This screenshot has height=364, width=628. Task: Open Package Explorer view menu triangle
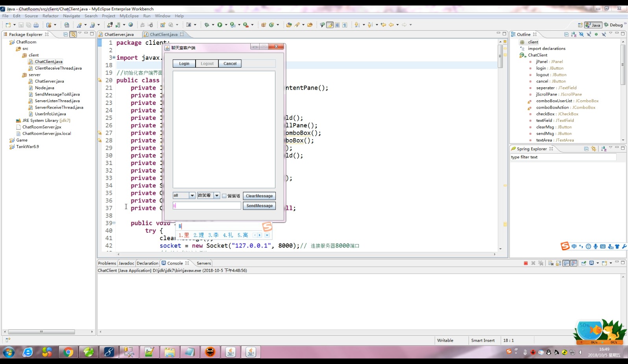(x=80, y=33)
